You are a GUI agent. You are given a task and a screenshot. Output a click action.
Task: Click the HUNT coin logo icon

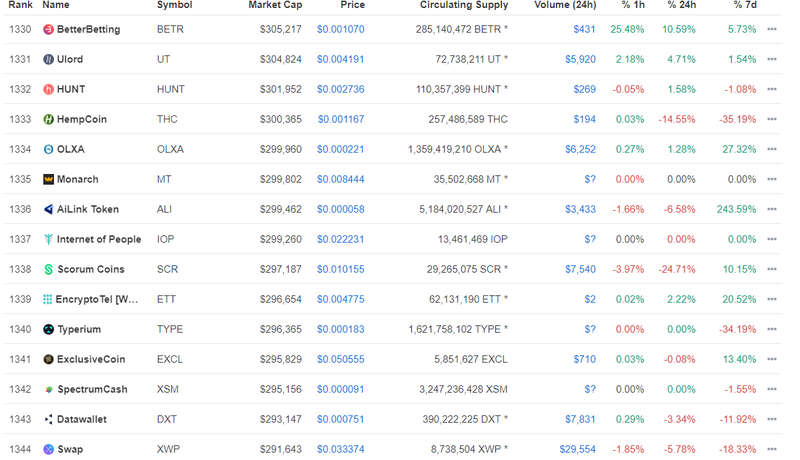[48, 90]
